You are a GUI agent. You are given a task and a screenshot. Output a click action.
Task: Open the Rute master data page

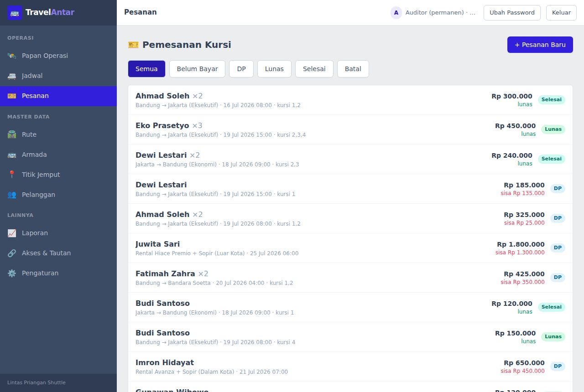pyautogui.click(x=58, y=134)
